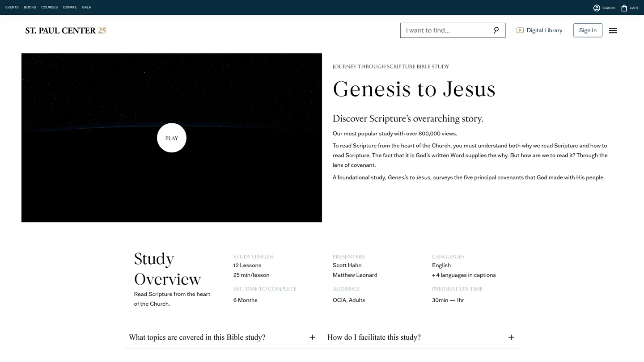Open Donate in the top bar
This screenshot has width=644, height=362.
[70, 8]
